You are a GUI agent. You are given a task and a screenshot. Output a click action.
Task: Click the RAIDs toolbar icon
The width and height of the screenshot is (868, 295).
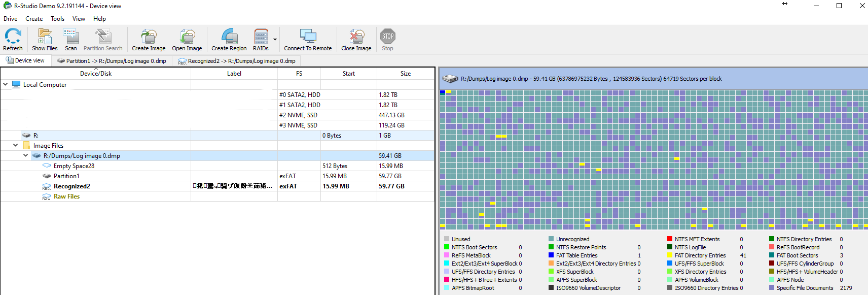click(261, 39)
